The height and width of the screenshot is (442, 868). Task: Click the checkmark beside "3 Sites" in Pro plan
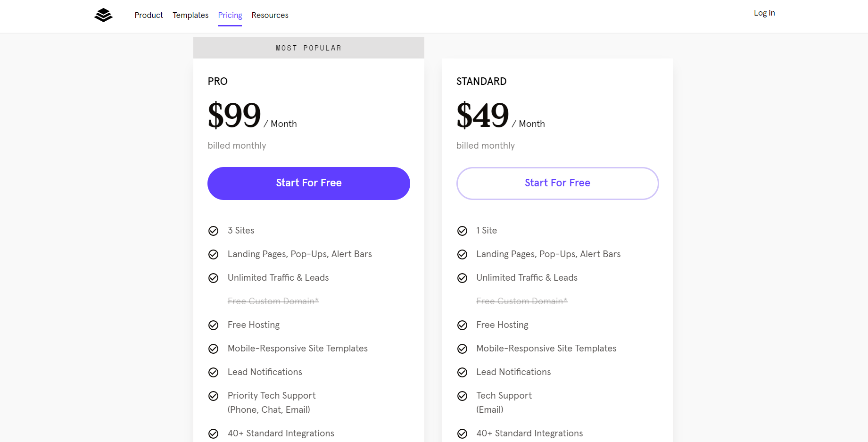(x=213, y=231)
